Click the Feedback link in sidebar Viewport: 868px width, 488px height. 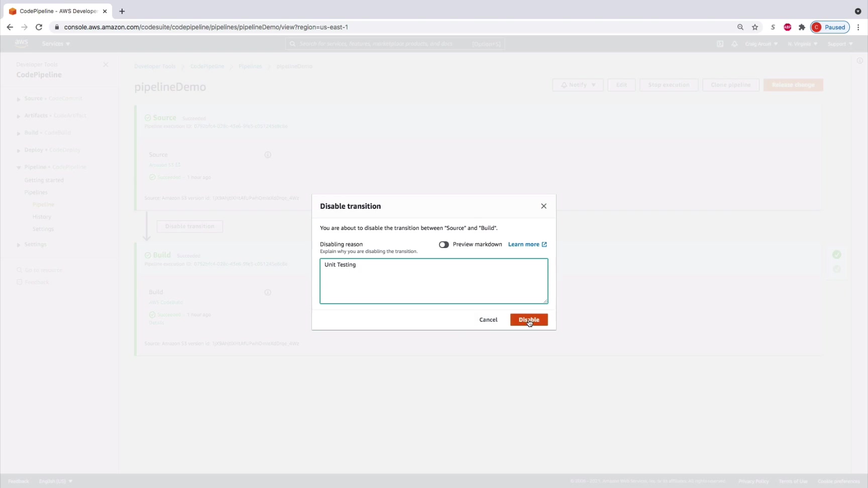pyautogui.click(x=33, y=282)
